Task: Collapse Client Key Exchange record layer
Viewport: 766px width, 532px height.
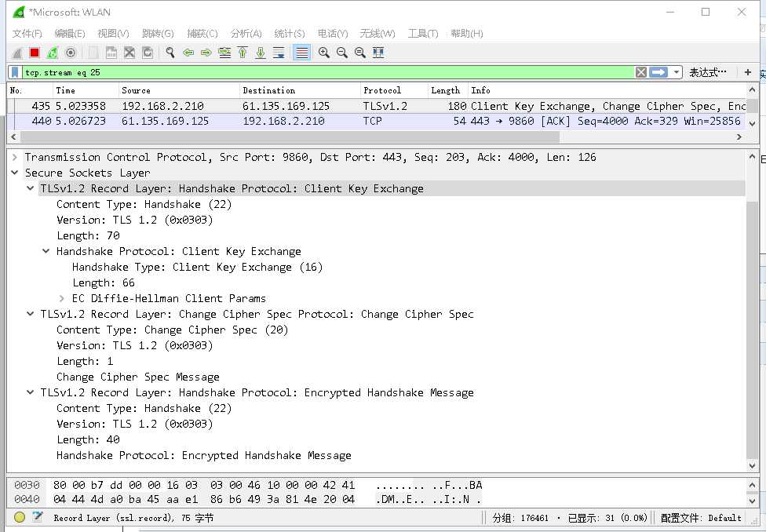Action: tap(31, 188)
